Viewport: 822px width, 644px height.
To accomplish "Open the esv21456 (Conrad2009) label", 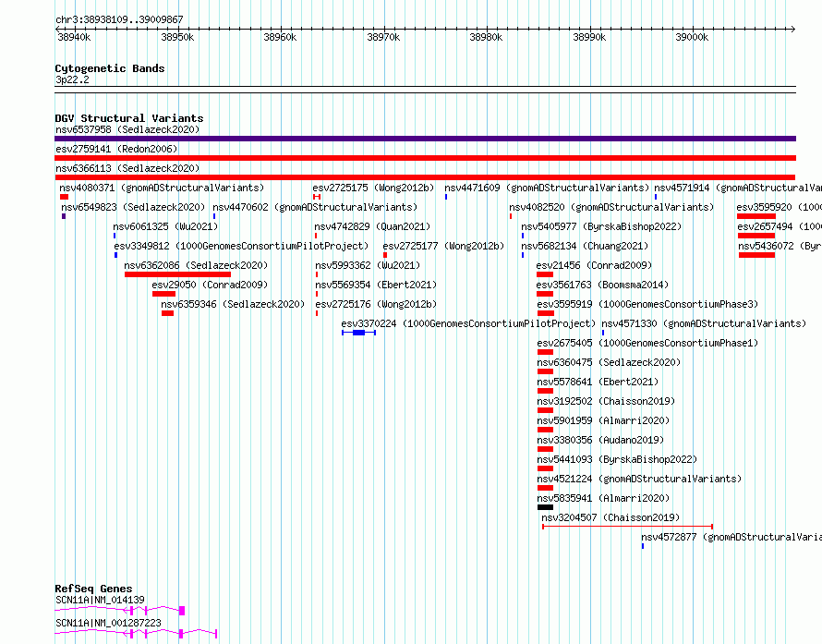I will [x=594, y=265].
